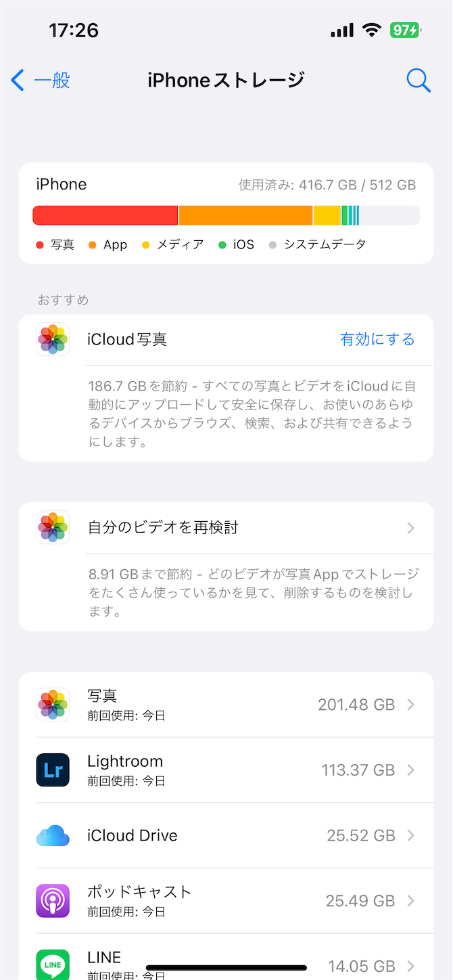Tap the 写真 list row Photos icon

coord(53,705)
